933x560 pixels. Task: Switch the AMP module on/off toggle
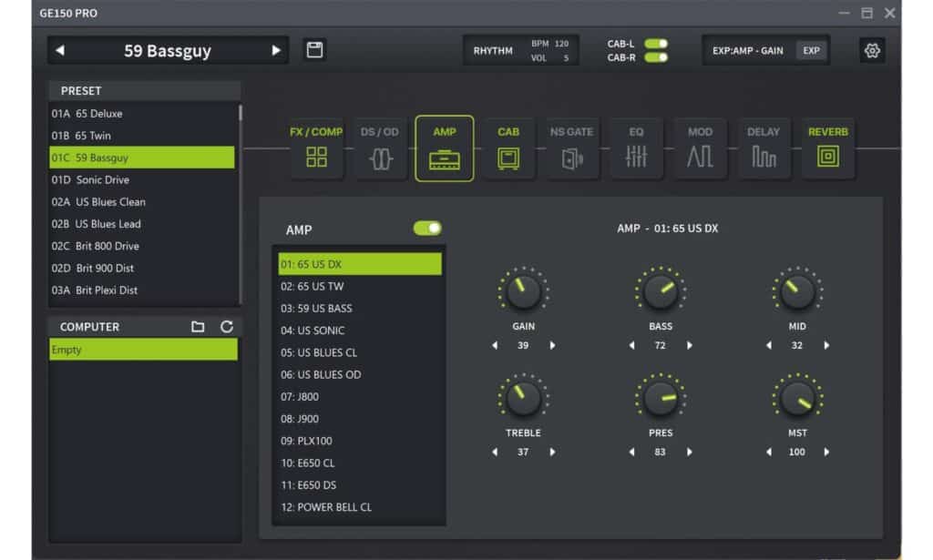tap(427, 229)
